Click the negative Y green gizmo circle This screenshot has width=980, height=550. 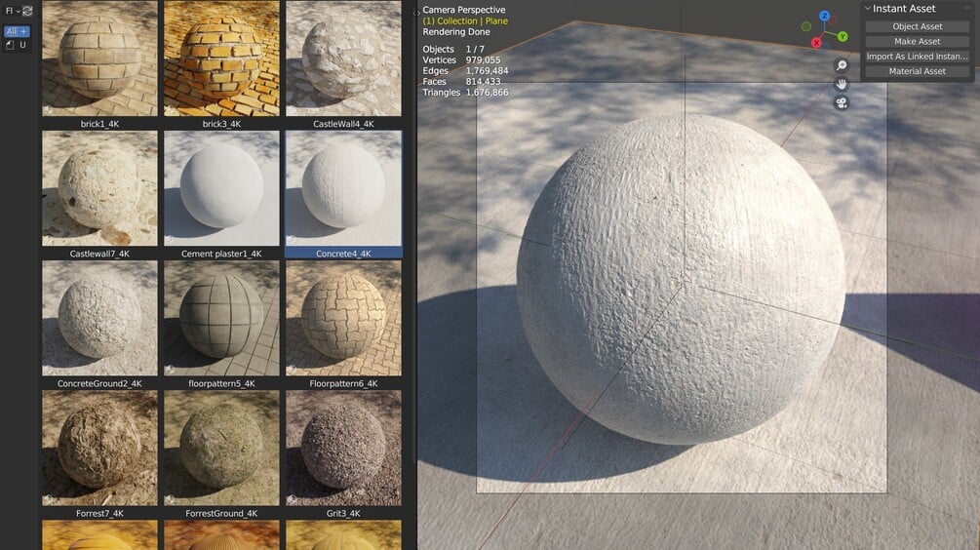pos(806,26)
